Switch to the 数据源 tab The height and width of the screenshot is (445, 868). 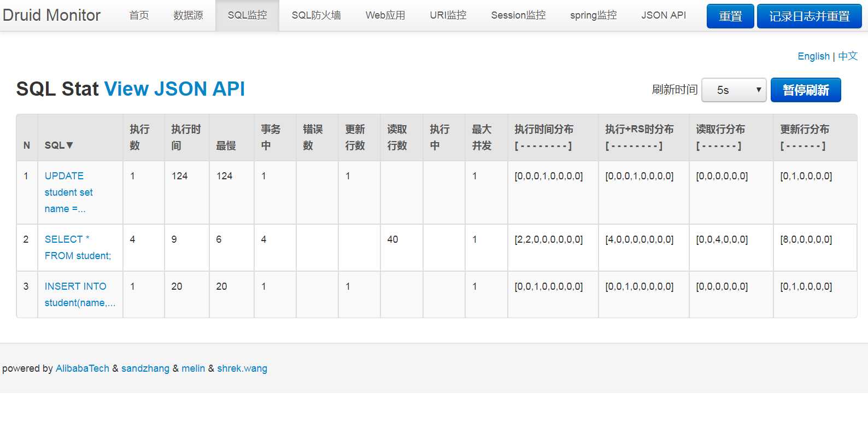pos(188,15)
